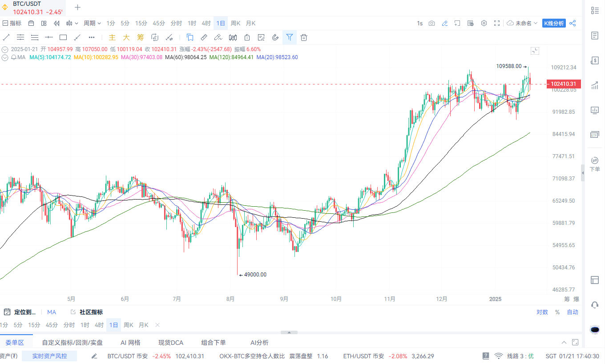The image size is (605, 364).
Task: Expand the 未命名 layout dropdown
Action: (523, 23)
